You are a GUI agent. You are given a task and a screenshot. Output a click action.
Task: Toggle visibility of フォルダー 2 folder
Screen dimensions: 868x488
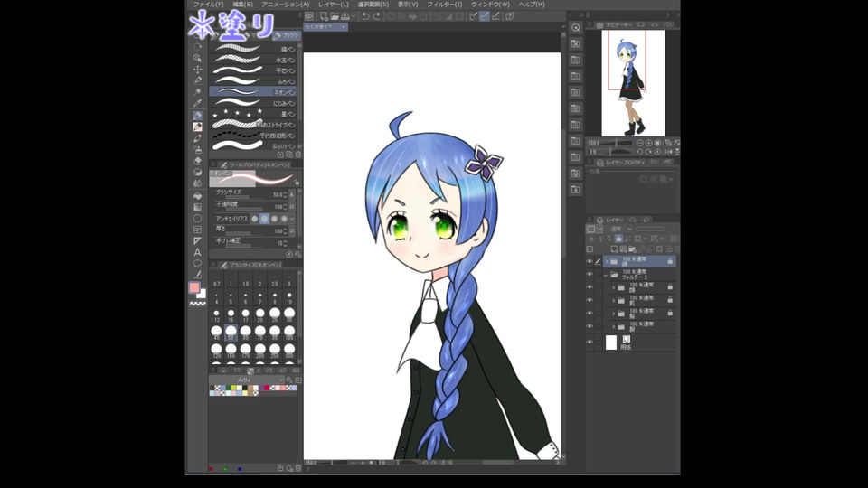[x=589, y=275]
